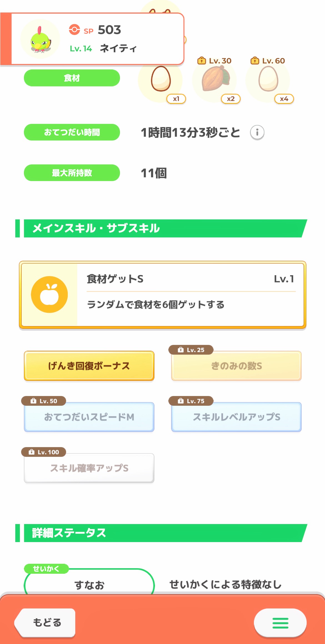Tap the locked スキルレベルアップS sub skill
This screenshot has height=644, width=325.
[x=236, y=417]
